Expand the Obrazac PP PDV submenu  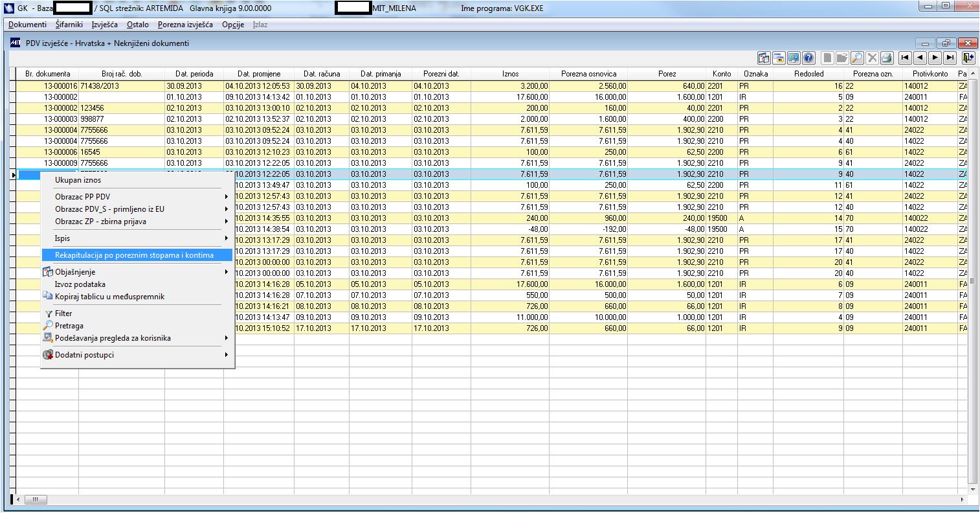[x=137, y=197]
